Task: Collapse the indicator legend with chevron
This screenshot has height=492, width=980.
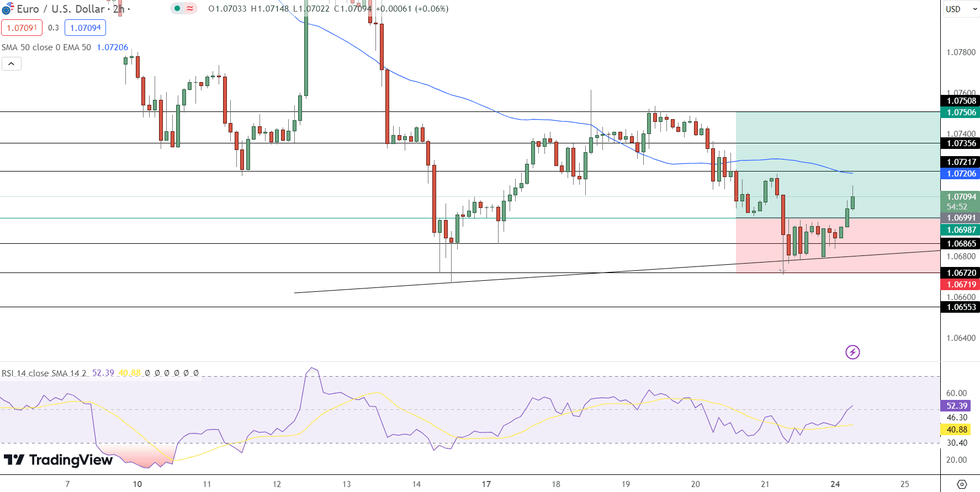Action: [x=12, y=64]
